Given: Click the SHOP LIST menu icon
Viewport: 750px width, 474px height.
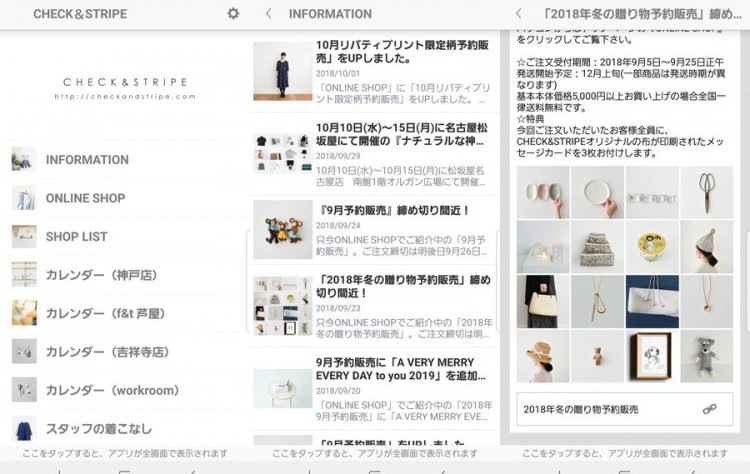Looking at the screenshot, I should tap(24, 236).
